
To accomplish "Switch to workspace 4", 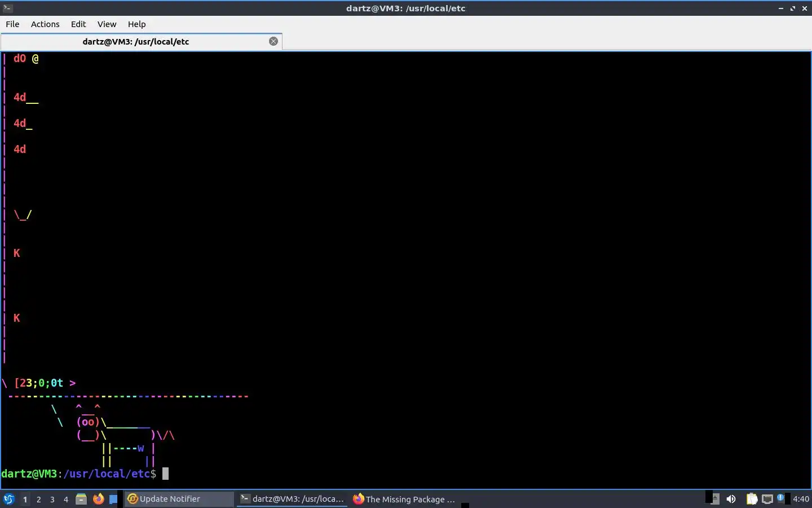I will click(65, 500).
